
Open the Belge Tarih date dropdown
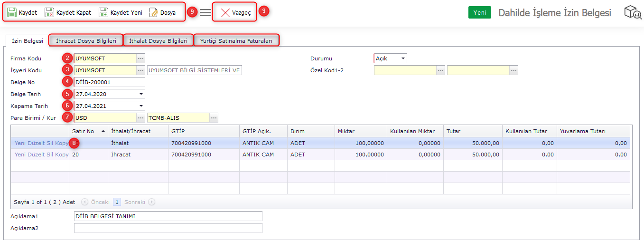141,94
